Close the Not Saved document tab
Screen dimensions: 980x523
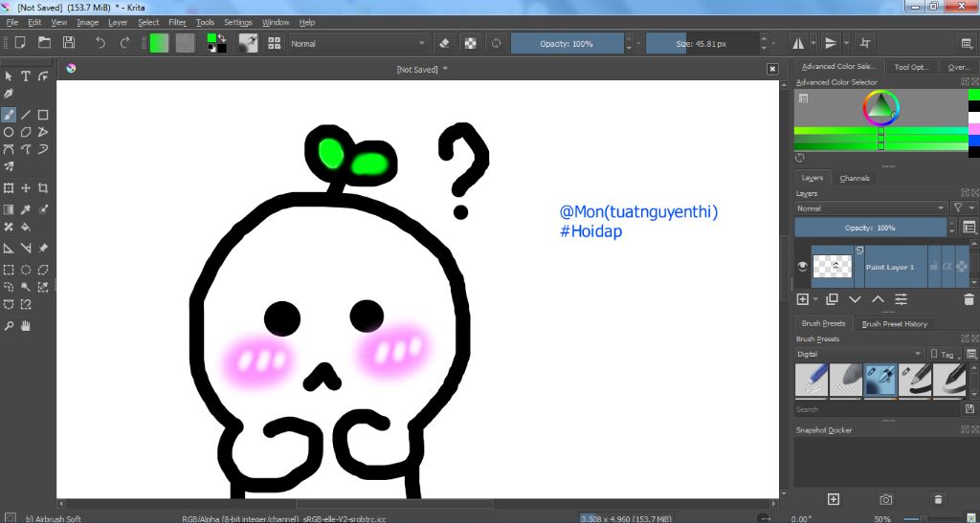[772, 69]
